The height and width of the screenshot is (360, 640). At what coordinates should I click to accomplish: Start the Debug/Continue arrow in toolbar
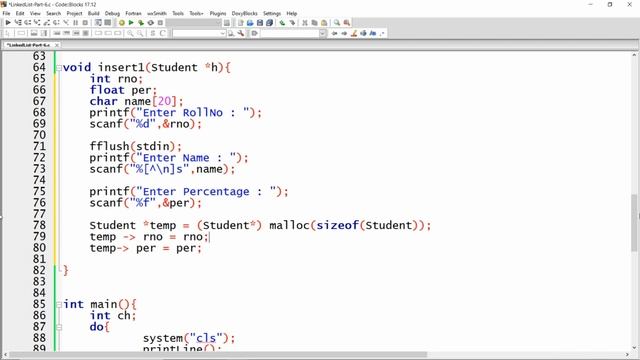8,23
